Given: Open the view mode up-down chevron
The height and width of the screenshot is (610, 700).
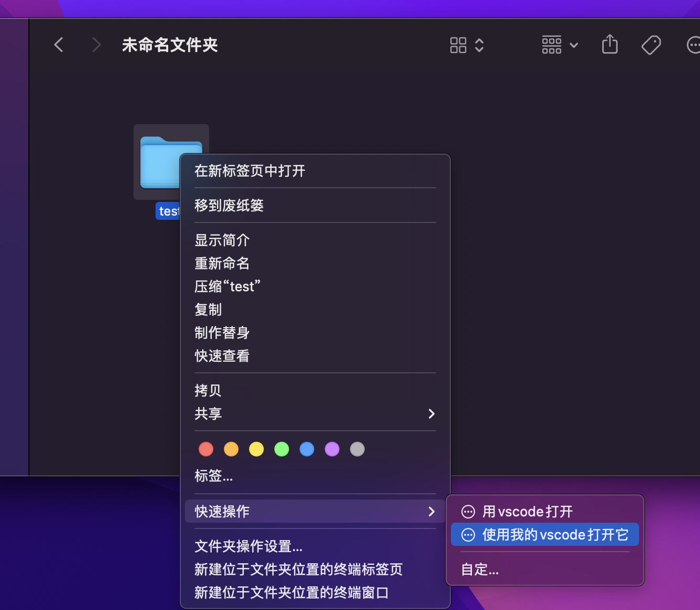Looking at the screenshot, I should tap(479, 45).
